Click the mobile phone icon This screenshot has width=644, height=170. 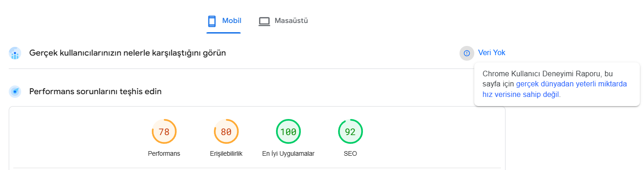click(x=212, y=21)
